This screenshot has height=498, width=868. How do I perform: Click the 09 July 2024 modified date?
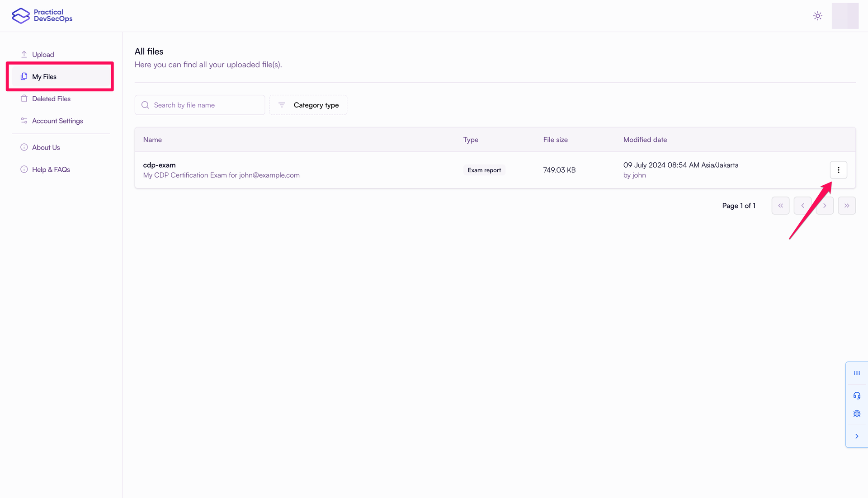[681, 165]
